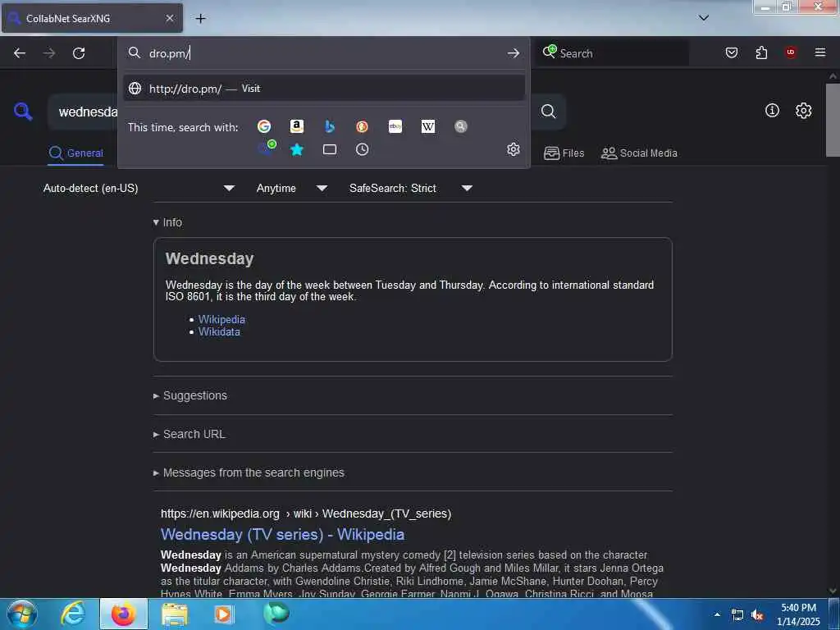Open Firefox application menu

820,52
